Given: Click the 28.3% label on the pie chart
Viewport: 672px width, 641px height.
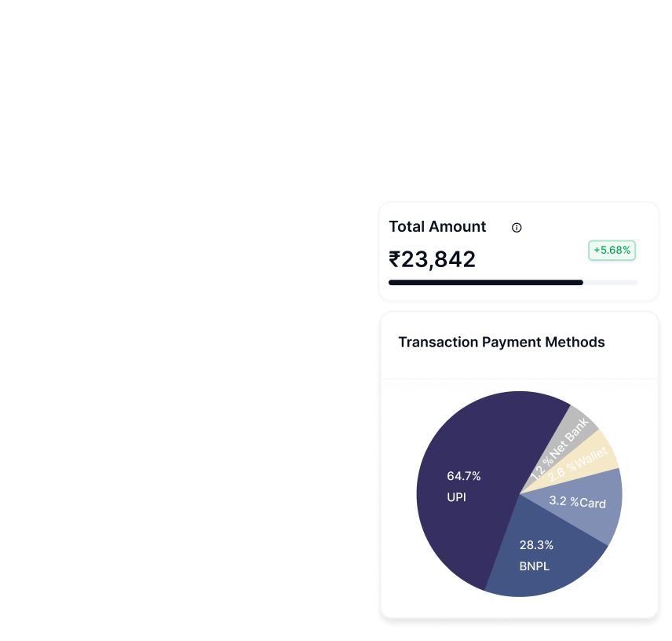Looking at the screenshot, I should [536, 545].
